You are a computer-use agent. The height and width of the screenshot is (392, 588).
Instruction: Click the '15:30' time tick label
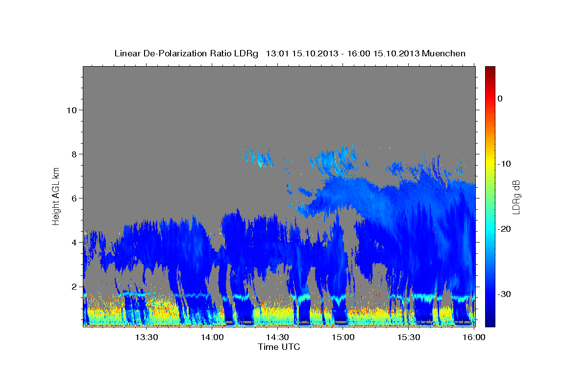click(409, 338)
